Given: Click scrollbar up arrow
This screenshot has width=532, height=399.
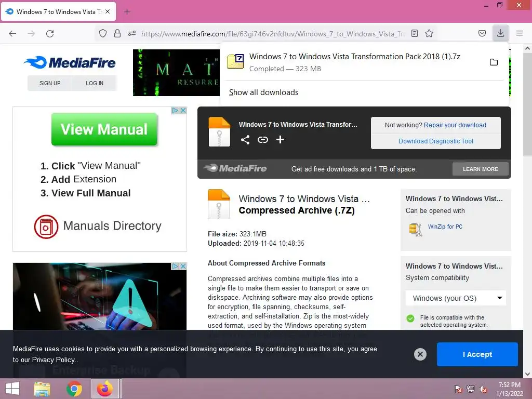Looking at the screenshot, I should pos(527,48).
